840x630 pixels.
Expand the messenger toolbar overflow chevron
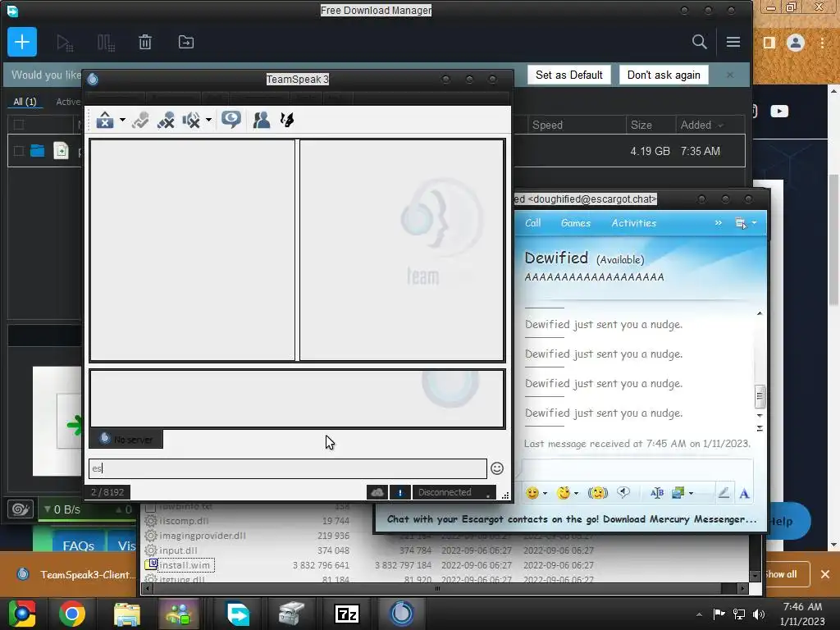click(719, 223)
